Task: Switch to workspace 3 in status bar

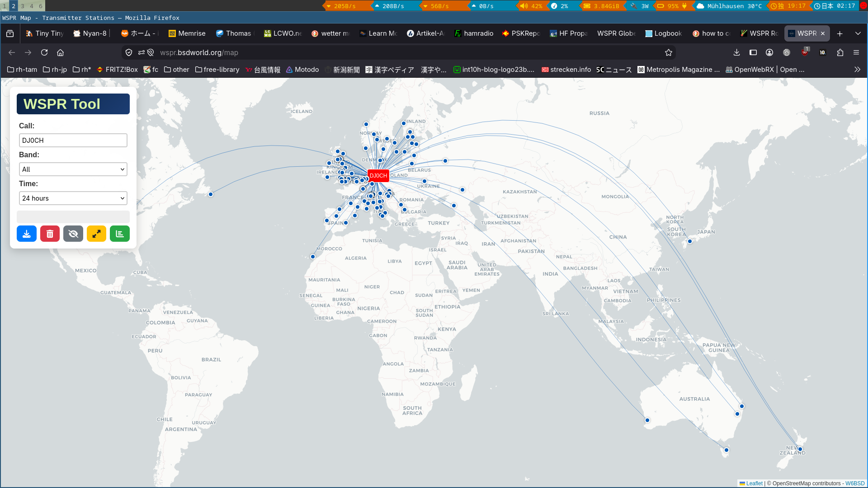Action: tap(23, 6)
